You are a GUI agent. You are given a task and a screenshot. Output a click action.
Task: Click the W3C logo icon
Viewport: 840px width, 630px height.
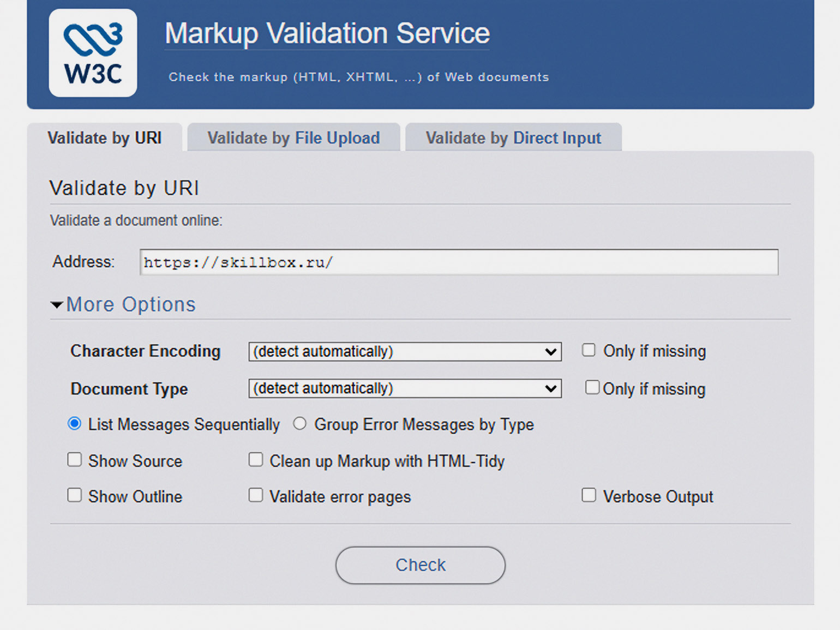click(93, 53)
